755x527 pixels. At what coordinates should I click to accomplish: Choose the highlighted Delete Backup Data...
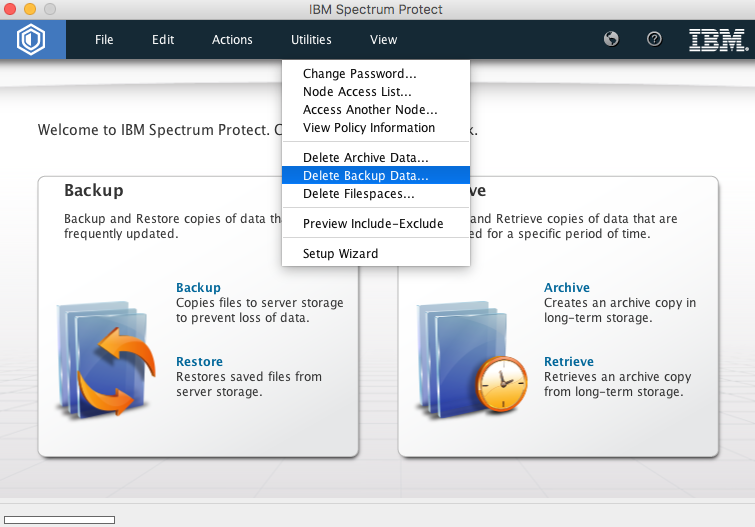(x=376, y=175)
